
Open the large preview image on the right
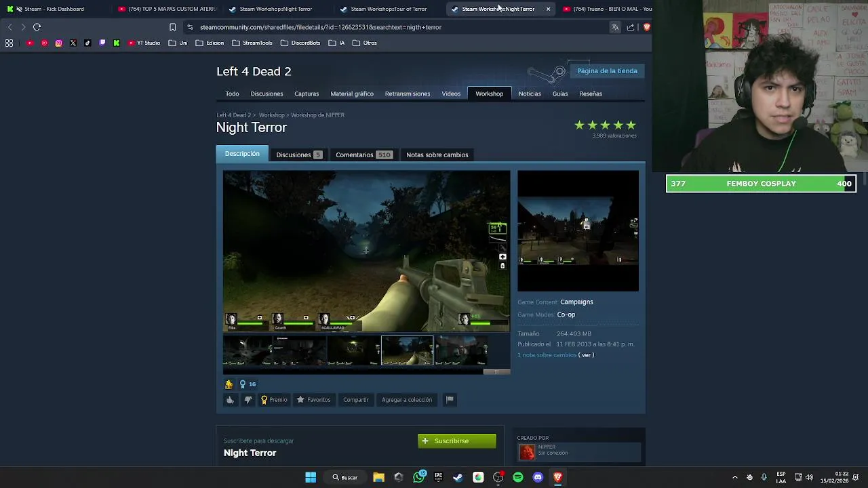pos(578,231)
